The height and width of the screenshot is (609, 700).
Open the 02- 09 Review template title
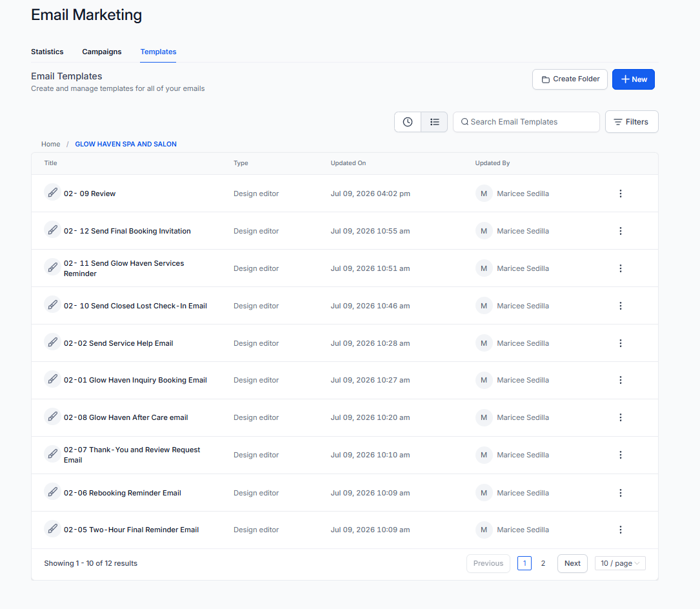90,194
